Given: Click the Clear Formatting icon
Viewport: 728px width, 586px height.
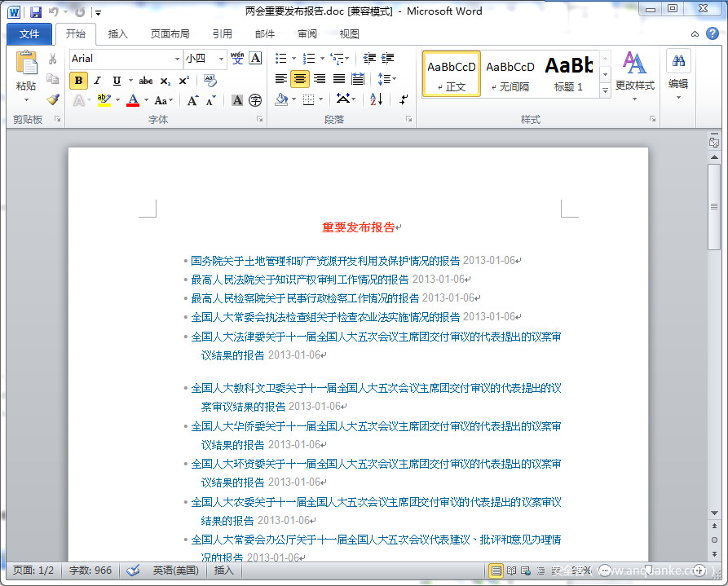Looking at the screenshot, I should 210,80.
